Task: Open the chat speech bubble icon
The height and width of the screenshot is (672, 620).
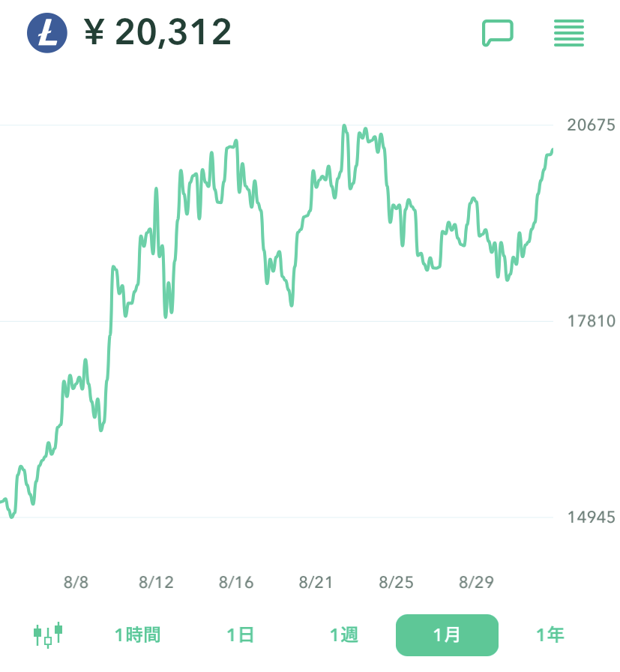Action: click(x=497, y=33)
